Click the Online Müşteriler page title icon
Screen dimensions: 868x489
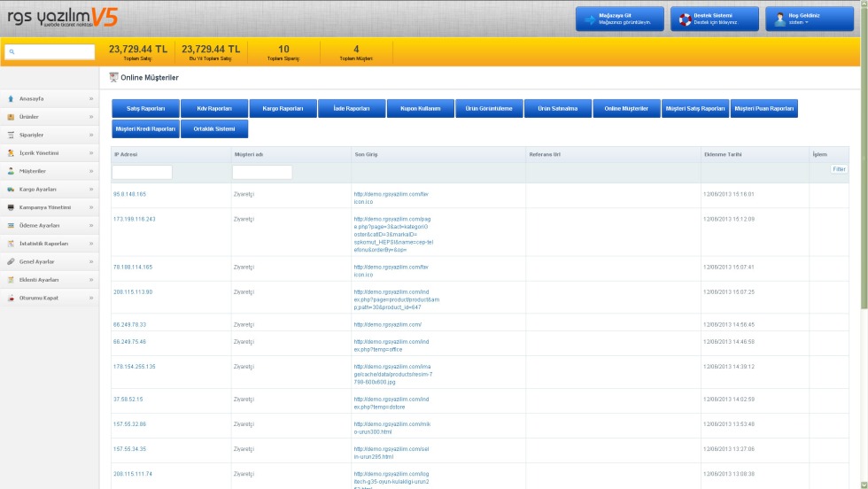point(113,78)
